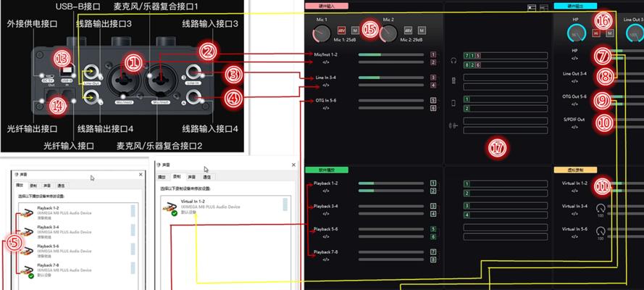Image resolution: width=644 pixels, height=290 pixels.
Task: Click the </> link icon under Mic/Inst 1-2
Action: coord(326,62)
